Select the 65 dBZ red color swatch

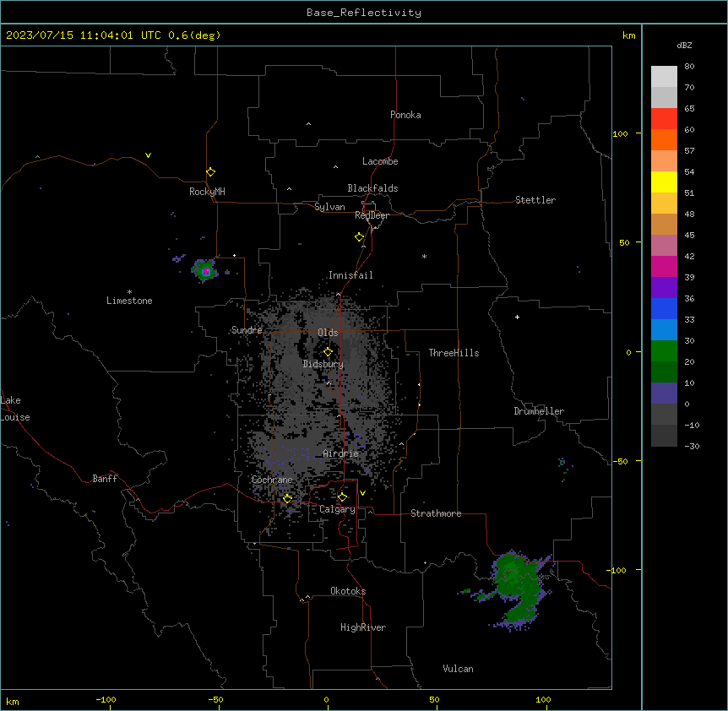click(664, 118)
